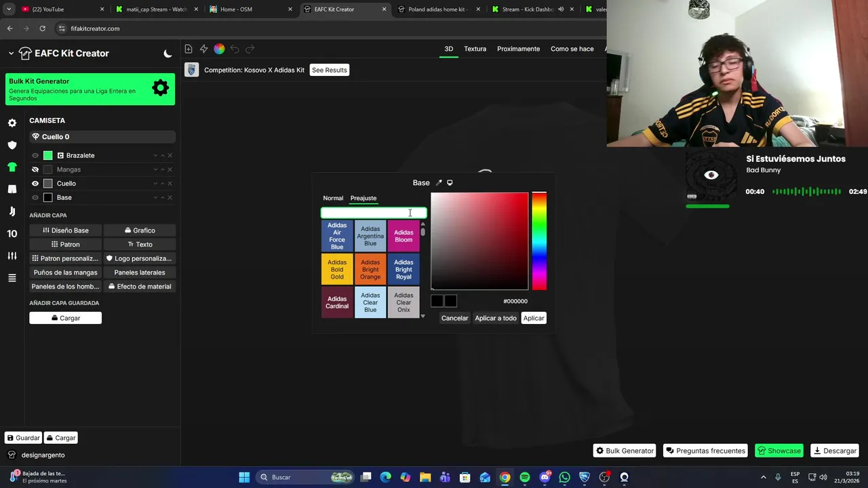Add an Efecto de material layer
Viewport: 868px width, 488px height.
(140, 286)
